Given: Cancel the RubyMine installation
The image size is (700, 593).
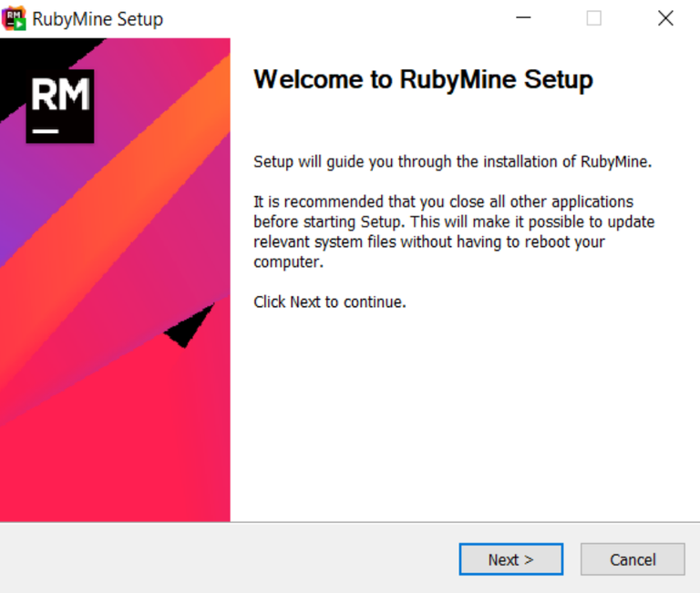Looking at the screenshot, I should pyautogui.click(x=633, y=559).
